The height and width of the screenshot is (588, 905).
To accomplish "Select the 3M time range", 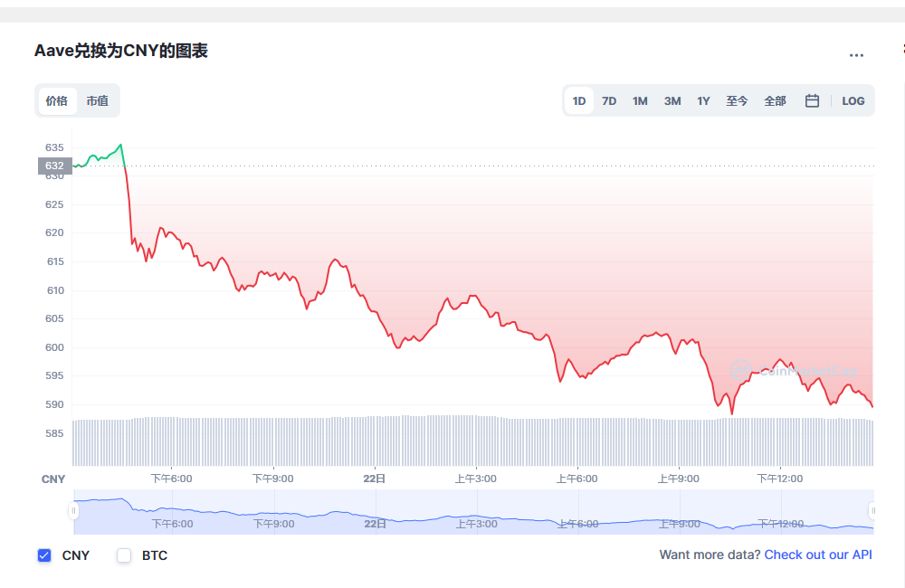I will 672,101.
